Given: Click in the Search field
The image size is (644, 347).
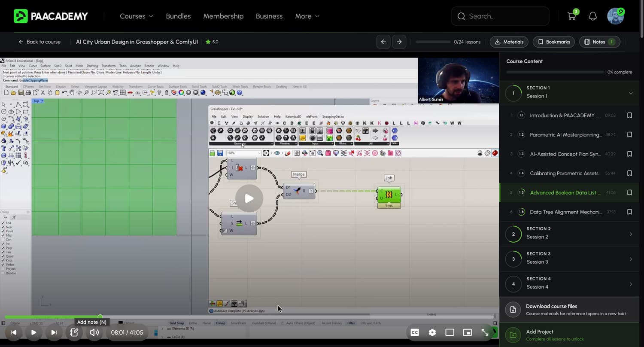Looking at the screenshot, I should (500, 16).
